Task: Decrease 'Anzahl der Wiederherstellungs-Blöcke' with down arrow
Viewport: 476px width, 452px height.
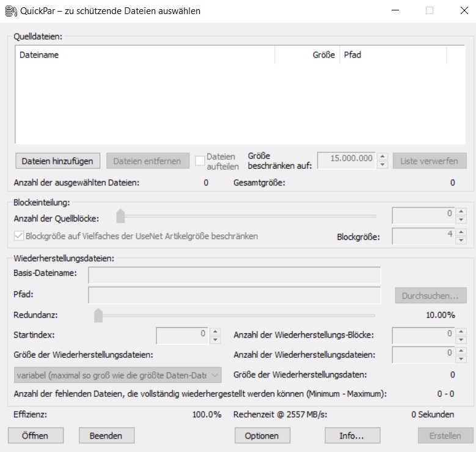Action: (x=461, y=339)
